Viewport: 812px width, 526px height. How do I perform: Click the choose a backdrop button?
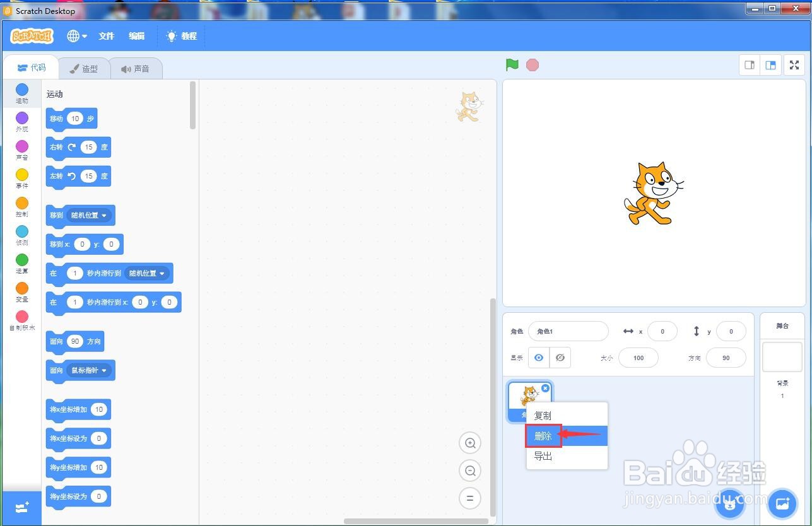pos(782,503)
